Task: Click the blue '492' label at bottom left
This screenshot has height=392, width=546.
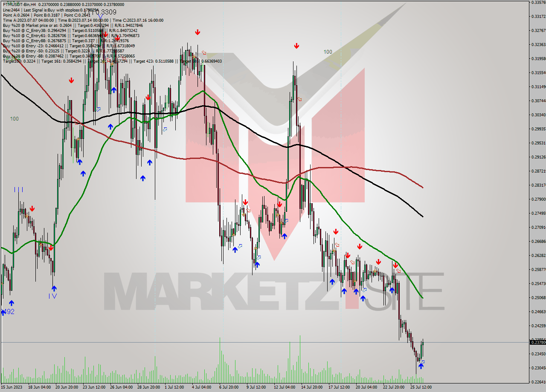Action: (8, 311)
